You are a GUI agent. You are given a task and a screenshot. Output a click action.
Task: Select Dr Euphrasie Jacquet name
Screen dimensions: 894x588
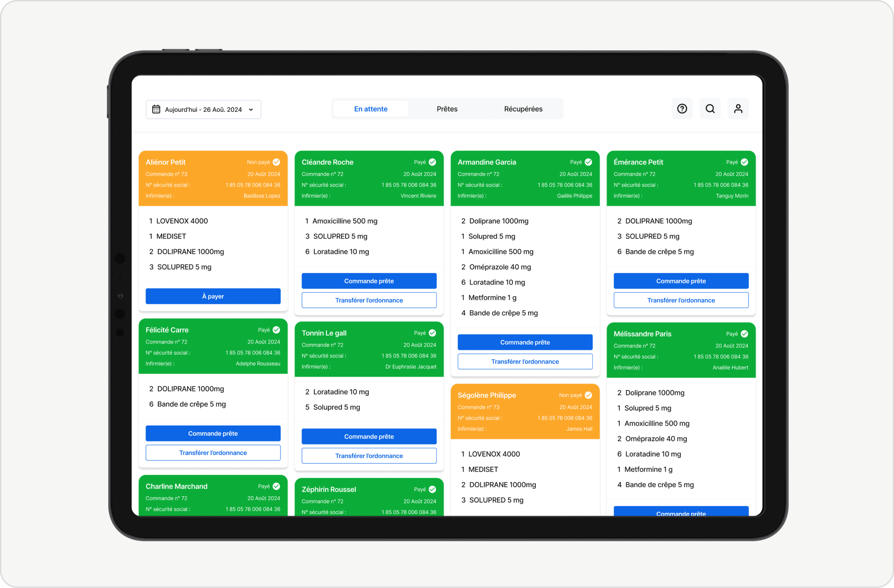pos(411,367)
